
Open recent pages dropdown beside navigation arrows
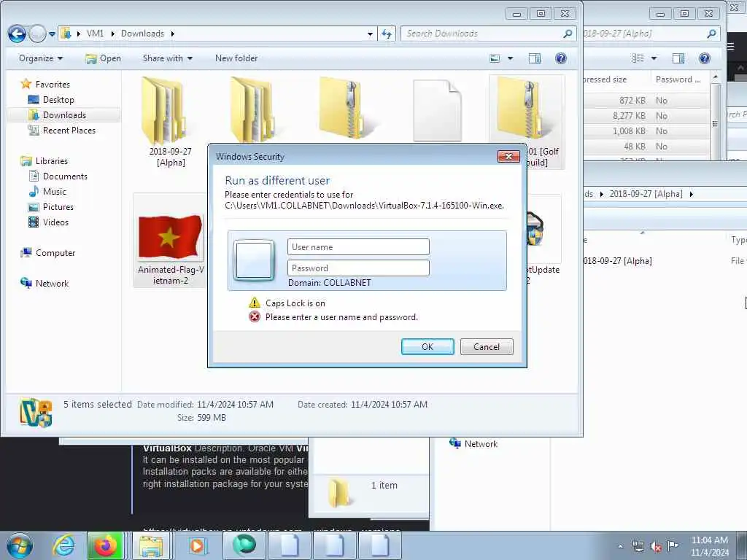tap(52, 34)
